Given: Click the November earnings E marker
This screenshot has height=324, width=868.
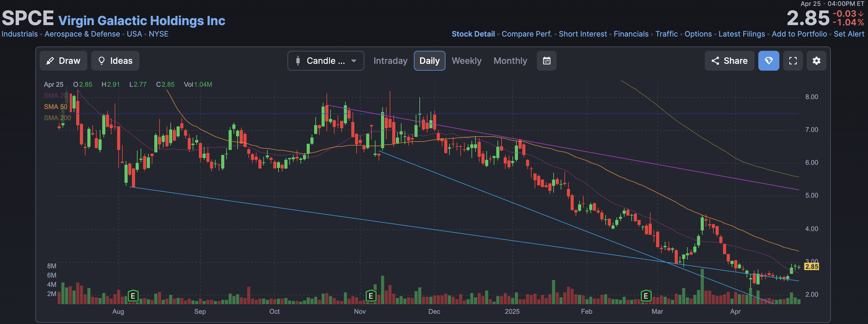Looking at the screenshot, I should pos(371,296).
